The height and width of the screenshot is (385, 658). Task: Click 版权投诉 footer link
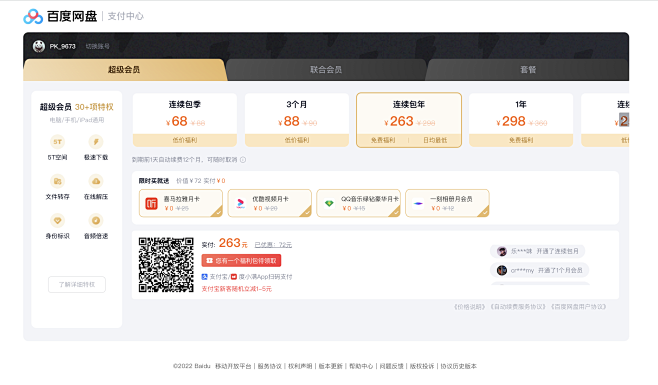pyautogui.click(x=422, y=366)
